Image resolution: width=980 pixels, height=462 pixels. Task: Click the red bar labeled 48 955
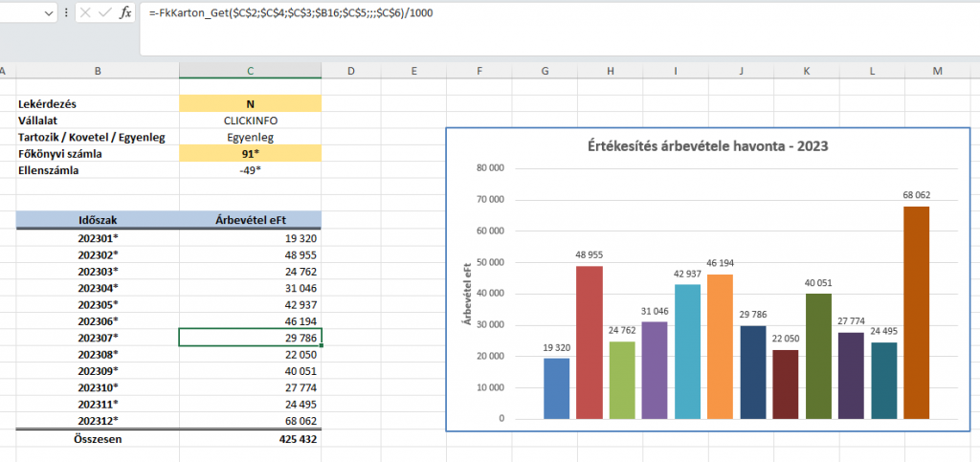(590, 341)
